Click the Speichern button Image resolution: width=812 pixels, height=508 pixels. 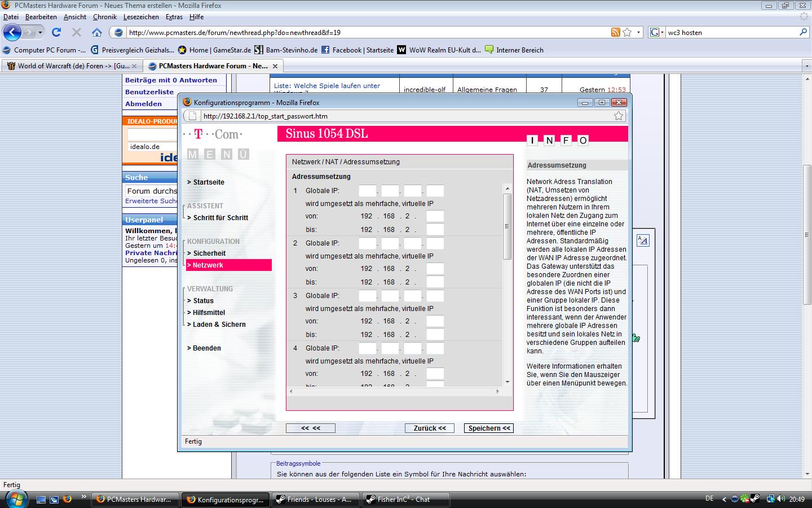pyautogui.click(x=488, y=428)
